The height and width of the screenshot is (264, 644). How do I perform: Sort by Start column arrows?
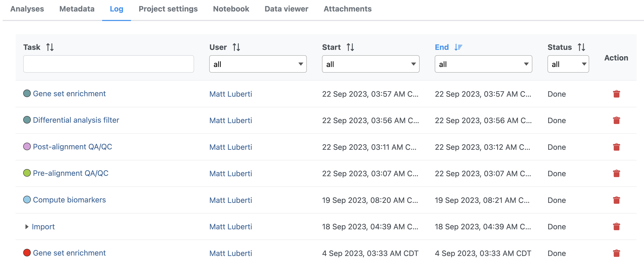coord(350,47)
